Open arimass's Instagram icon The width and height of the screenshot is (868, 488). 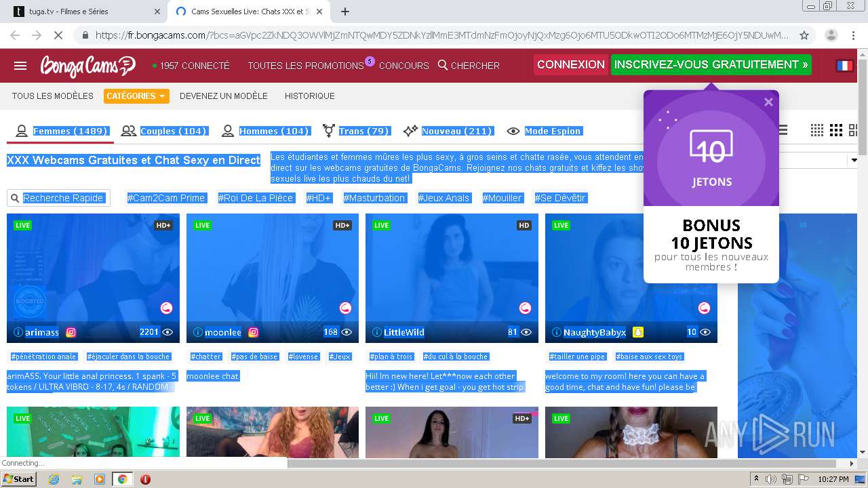[71, 332]
